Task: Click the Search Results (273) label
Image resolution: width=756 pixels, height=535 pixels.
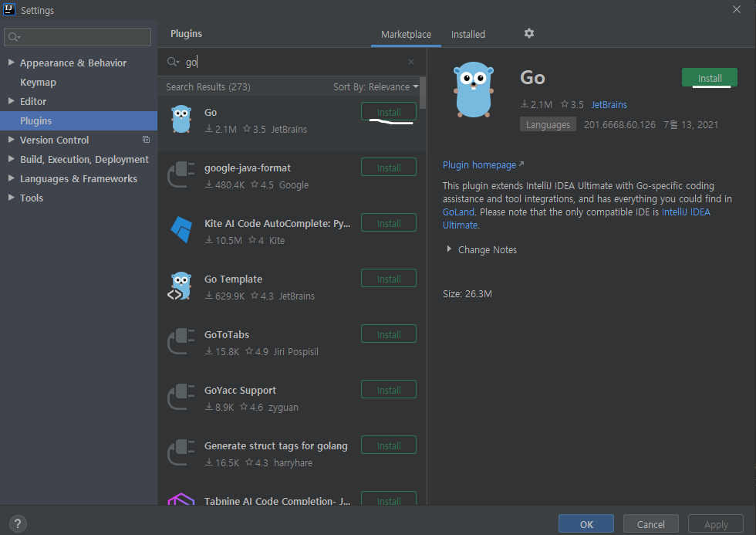Action: (x=208, y=86)
